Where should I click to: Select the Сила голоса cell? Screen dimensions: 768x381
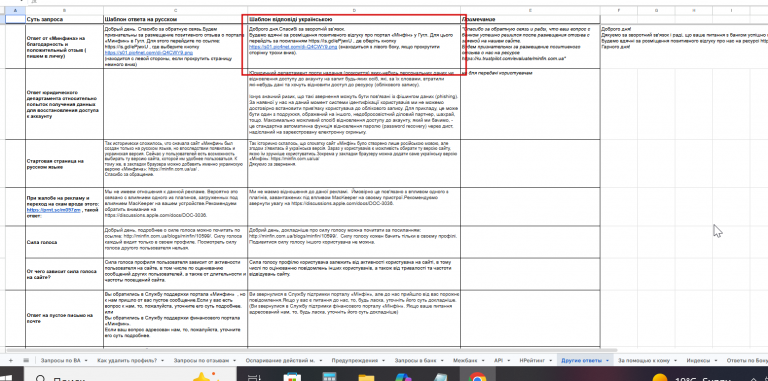point(64,242)
